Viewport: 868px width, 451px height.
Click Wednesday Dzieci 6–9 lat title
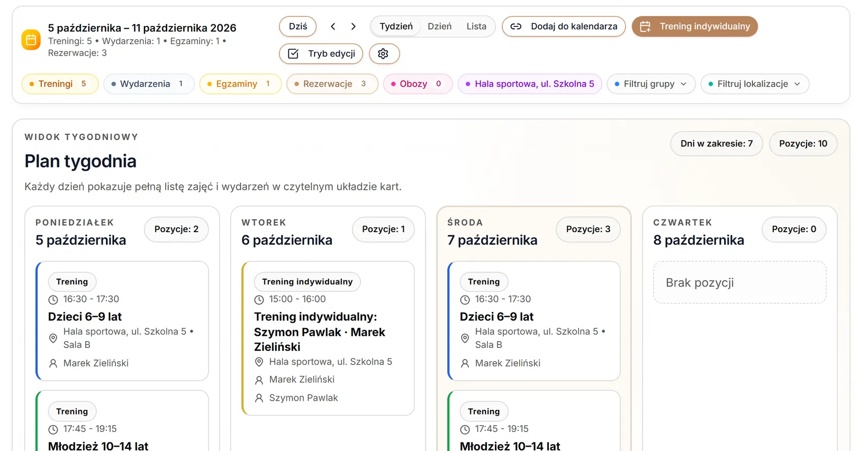496,317
